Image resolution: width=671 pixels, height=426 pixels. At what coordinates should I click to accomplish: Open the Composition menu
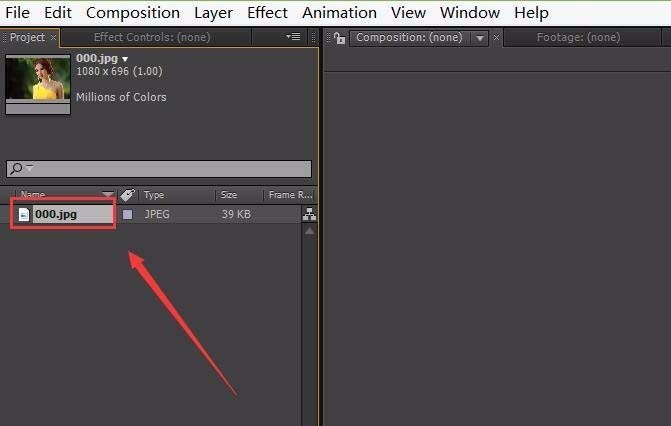pyautogui.click(x=133, y=13)
